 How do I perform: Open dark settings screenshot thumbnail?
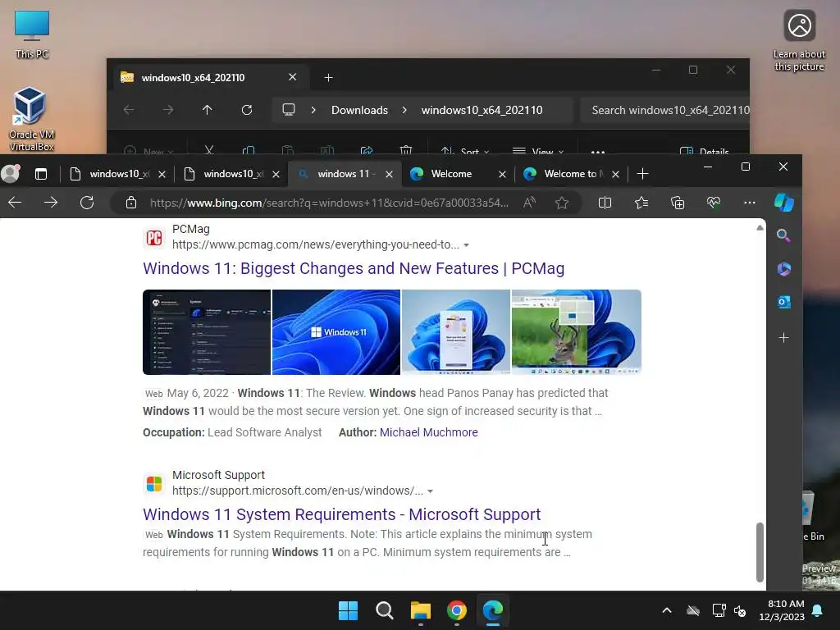coord(207,332)
